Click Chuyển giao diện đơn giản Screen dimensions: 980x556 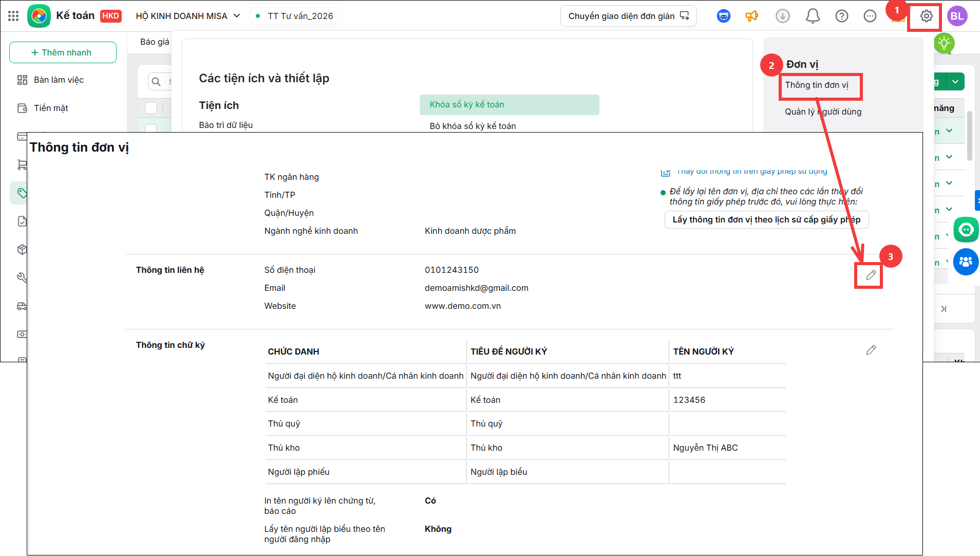click(628, 16)
